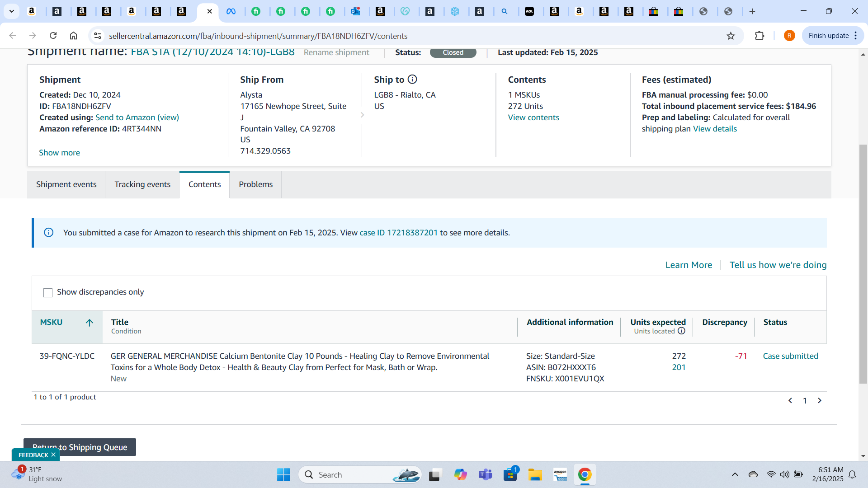The width and height of the screenshot is (868, 488).
Task: Open Copilot from taskbar
Action: (x=461, y=474)
